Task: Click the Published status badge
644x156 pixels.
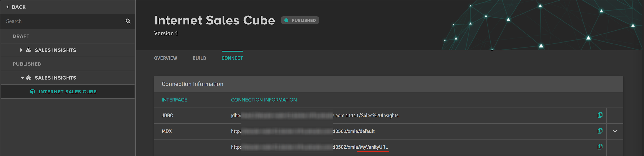Action: click(300, 20)
